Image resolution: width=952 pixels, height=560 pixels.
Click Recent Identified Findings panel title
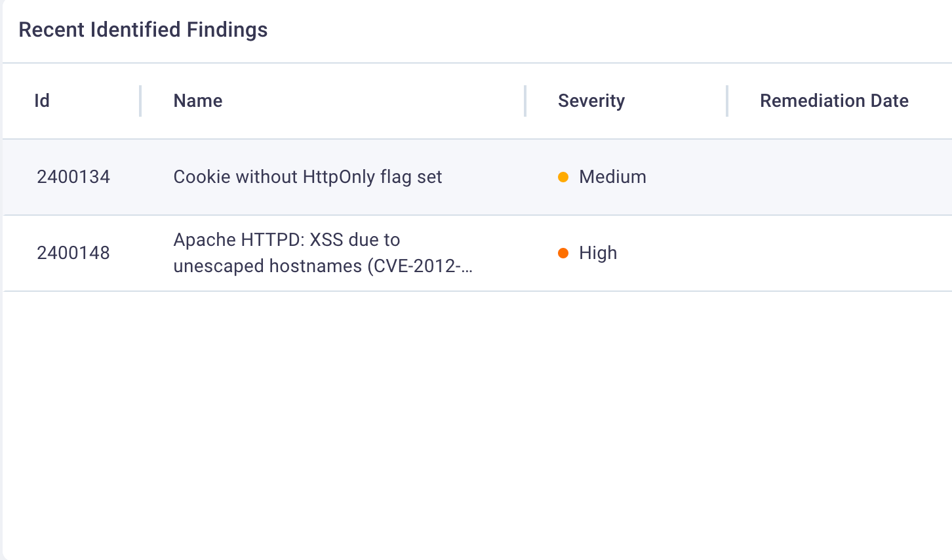coord(143,30)
